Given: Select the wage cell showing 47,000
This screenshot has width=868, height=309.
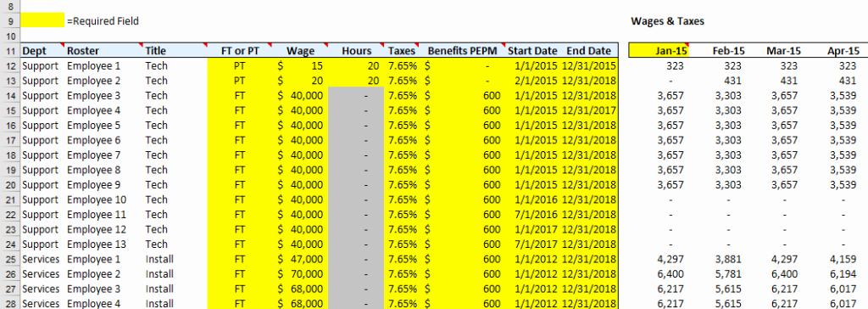Looking at the screenshot, I should coord(300,259).
